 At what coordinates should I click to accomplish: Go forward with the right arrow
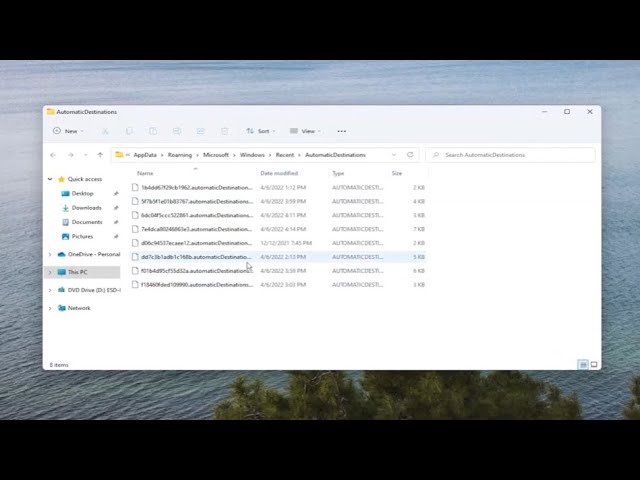click(x=71, y=155)
